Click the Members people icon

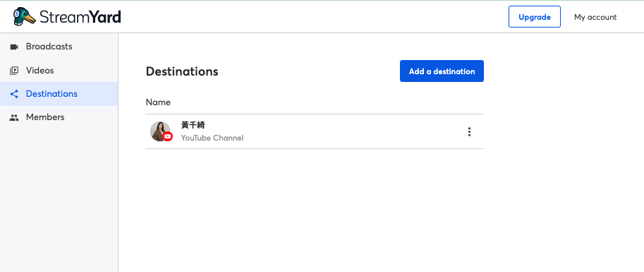coord(14,117)
